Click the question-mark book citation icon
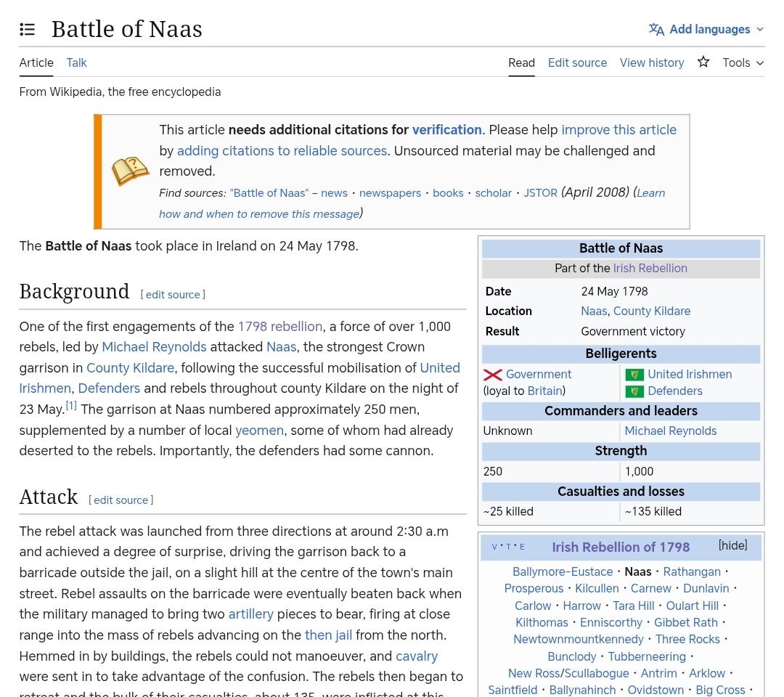Image resolution: width=784 pixels, height=697 pixels. pos(130,172)
